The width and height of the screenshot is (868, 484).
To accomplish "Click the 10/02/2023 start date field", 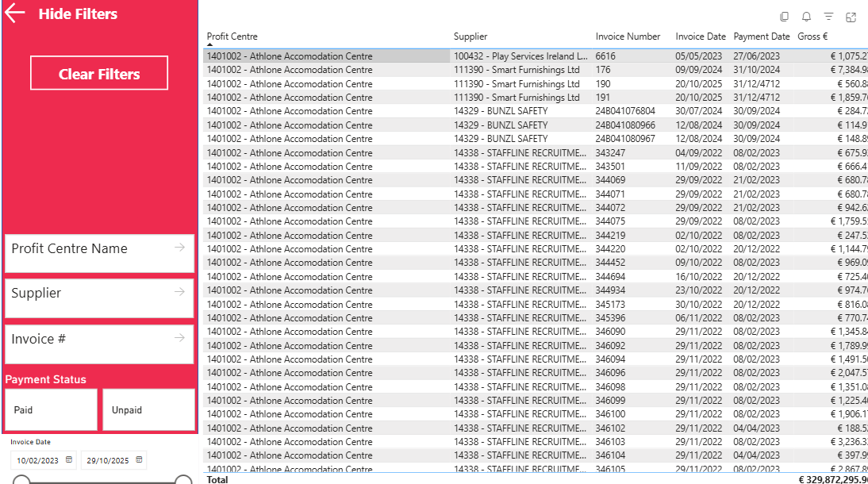I will (37, 460).
